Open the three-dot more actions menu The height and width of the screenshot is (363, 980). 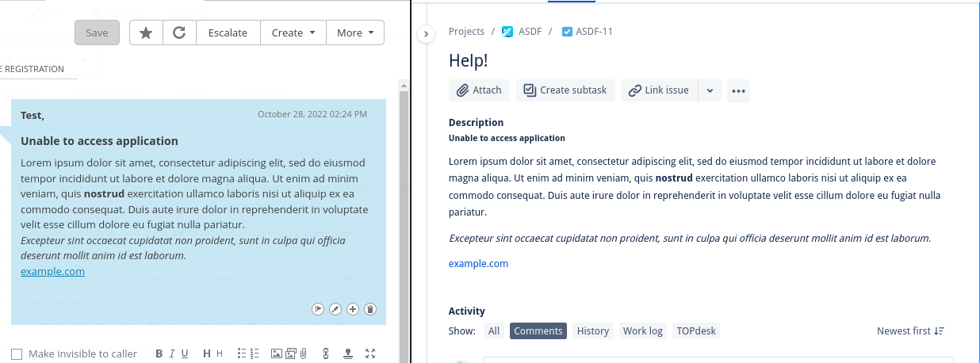pyautogui.click(x=738, y=90)
